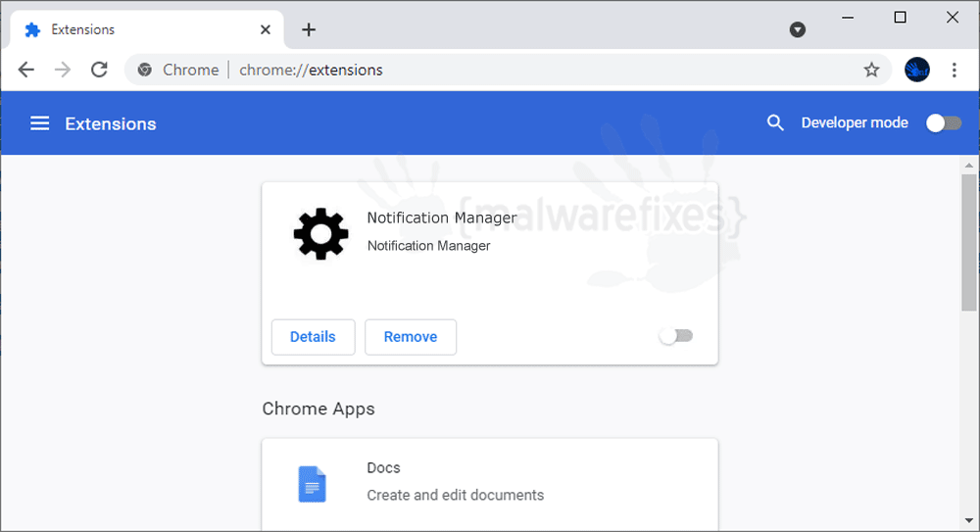Remove the Notification Manager extension
The image size is (980, 532).
pos(410,337)
